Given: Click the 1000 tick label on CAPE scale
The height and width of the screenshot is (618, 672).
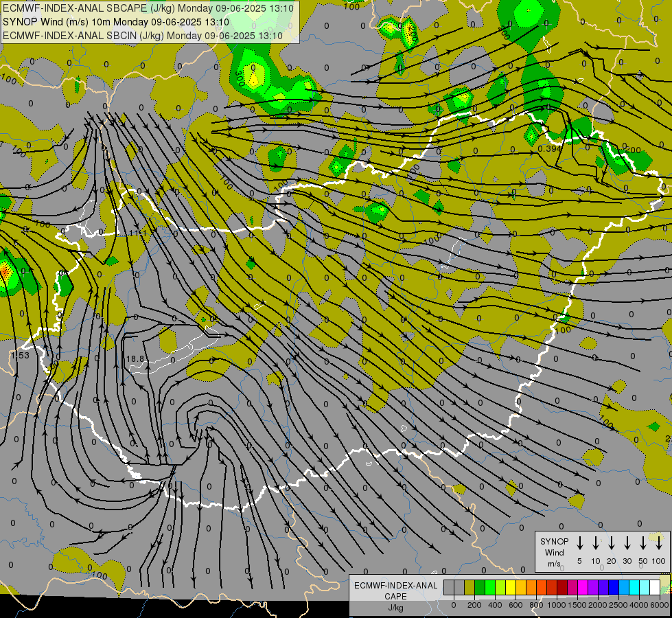Looking at the screenshot, I should pos(557,605).
